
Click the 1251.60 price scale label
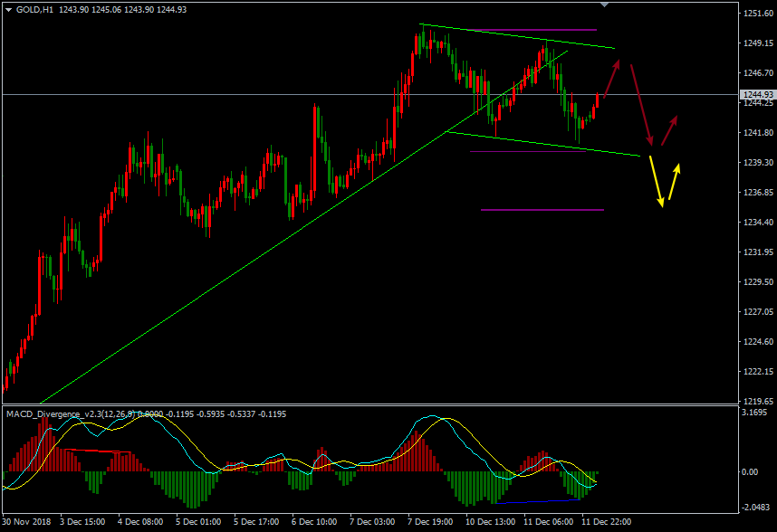(756, 14)
